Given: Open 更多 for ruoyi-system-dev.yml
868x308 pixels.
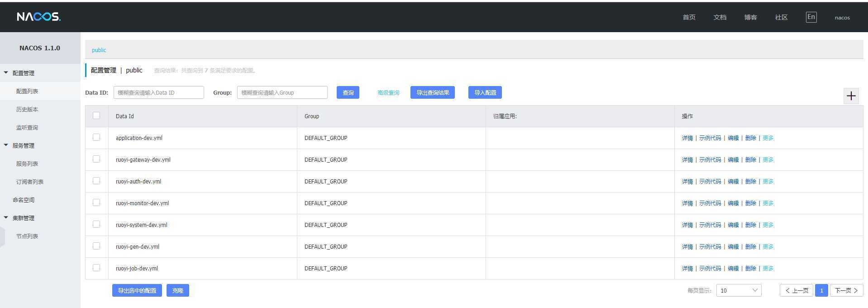Looking at the screenshot, I should click(768, 225).
